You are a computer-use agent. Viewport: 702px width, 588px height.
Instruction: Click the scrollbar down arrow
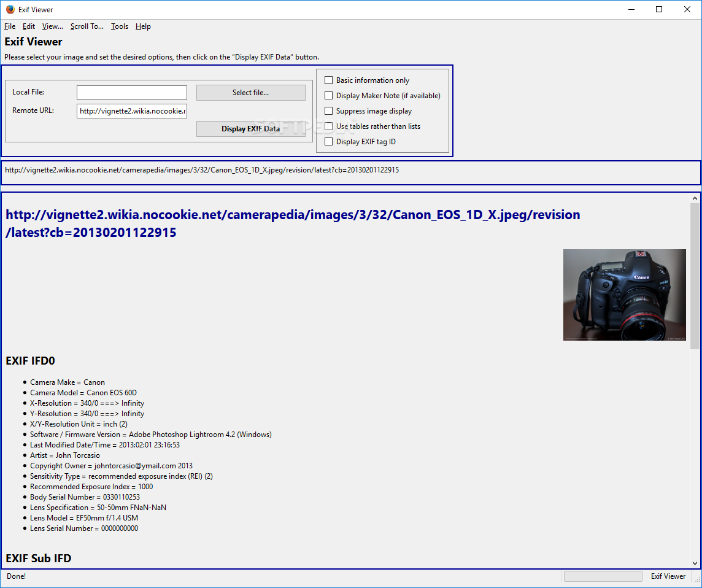tap(695, 563)
